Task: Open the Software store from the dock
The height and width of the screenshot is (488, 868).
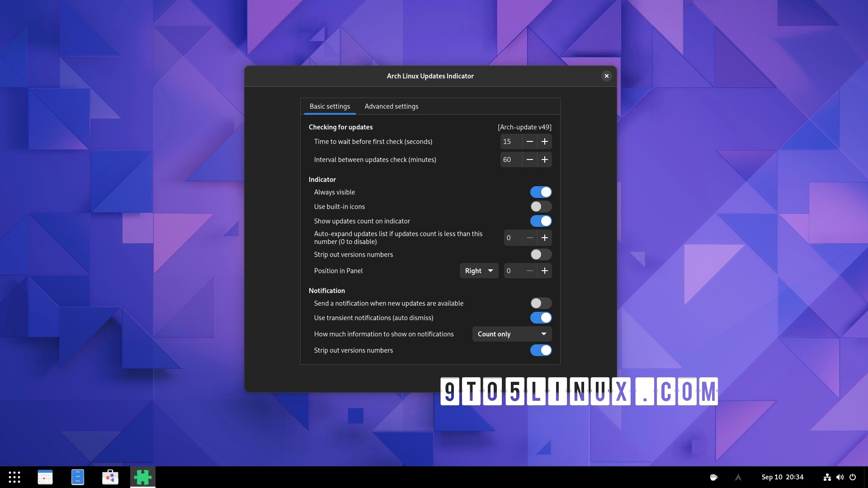Action: coord(110,477)
